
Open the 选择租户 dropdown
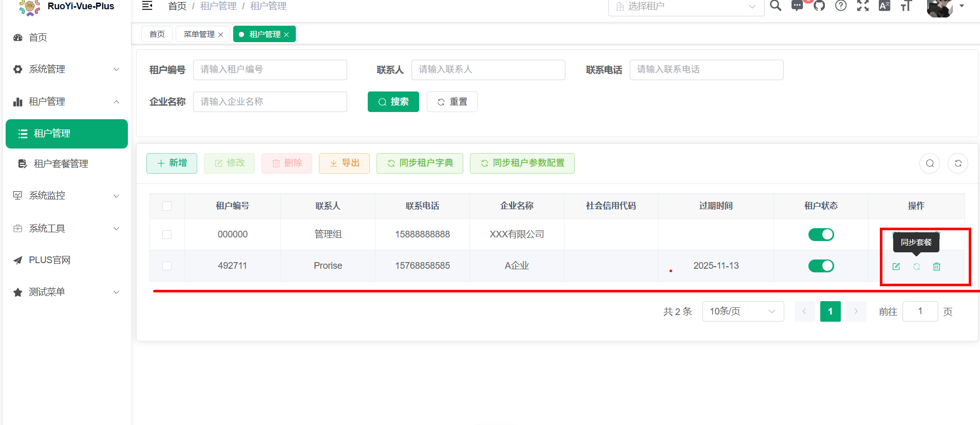tap(686, 7)
